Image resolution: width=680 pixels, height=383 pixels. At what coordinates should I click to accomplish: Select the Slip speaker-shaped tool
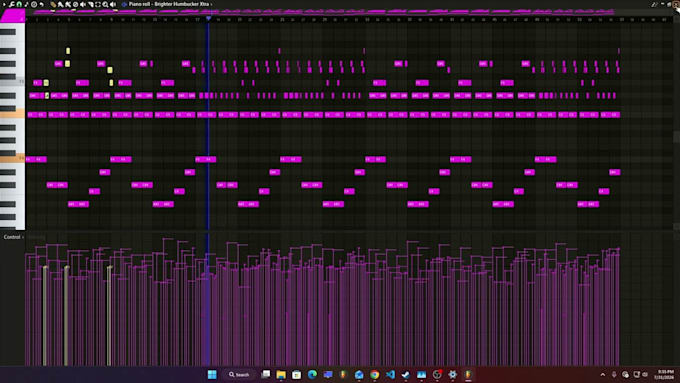coord(83,4)
